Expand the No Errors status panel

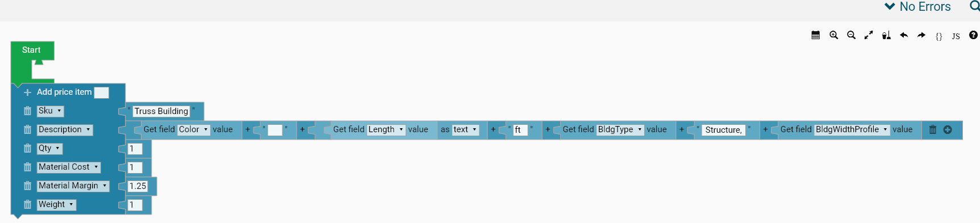click(x=918, y=7)
